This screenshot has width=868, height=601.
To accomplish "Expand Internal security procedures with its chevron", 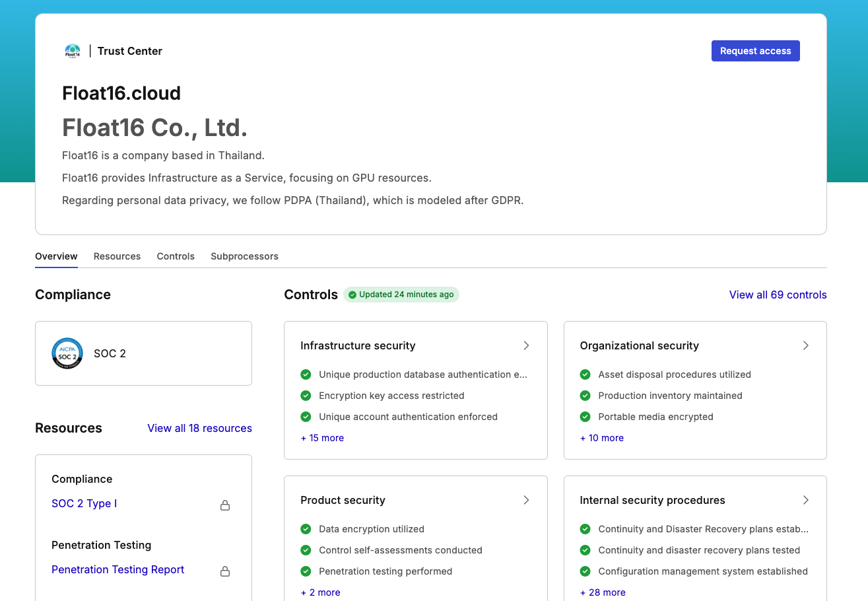I will point(805,500).
